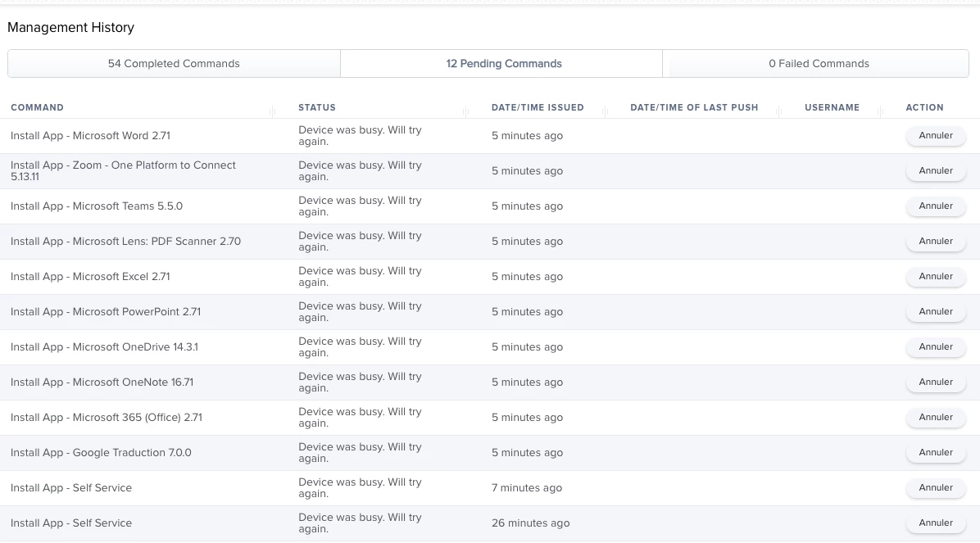Cancel the Microsoft Teams 5.5.0 install
The image size is (980, 543).
click(936, 206)
